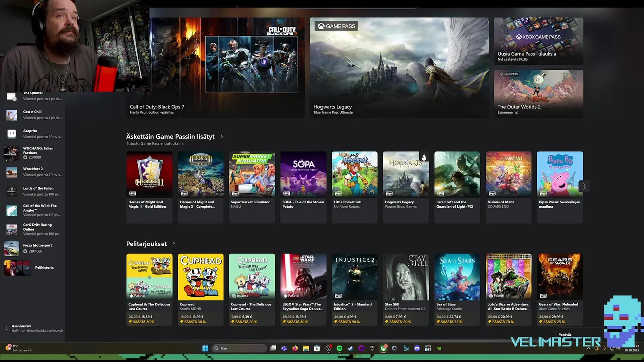Open Microsoft Teams from the taskbar

284,348
